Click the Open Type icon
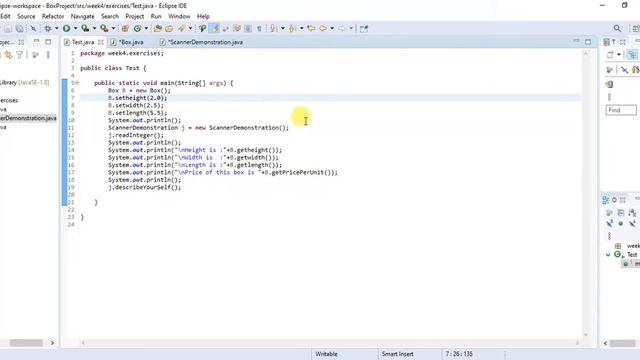The image size is (640, 360). (158, 28)
